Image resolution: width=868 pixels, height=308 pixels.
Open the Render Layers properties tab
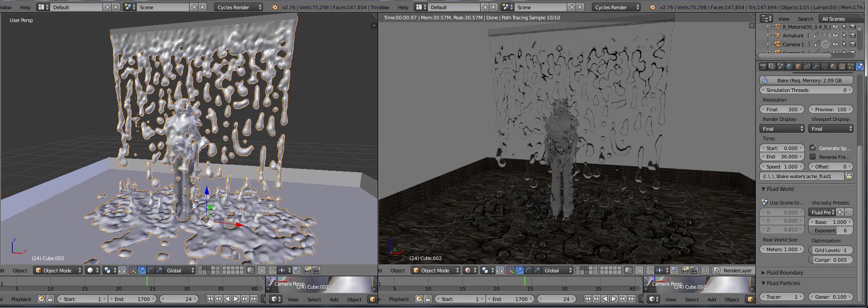coord(772,66)
